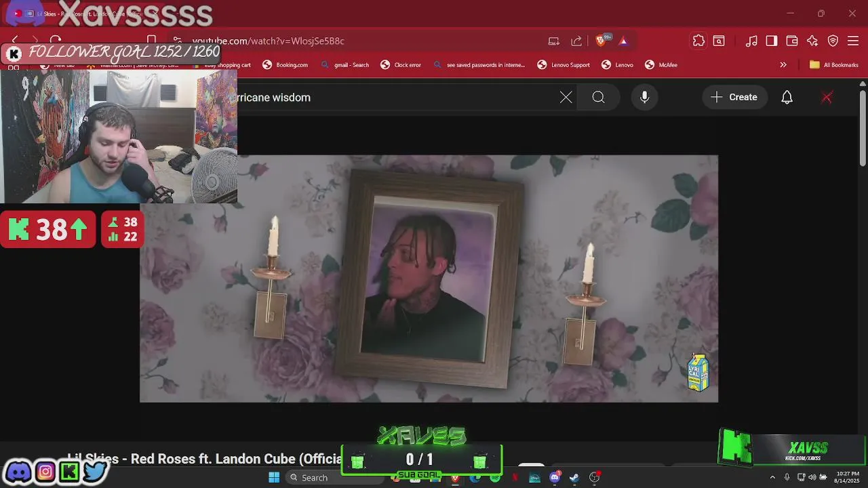The image size is (868, 488).
Task: Open Discord from the taskbar
Action: click(x=555, y=478)
